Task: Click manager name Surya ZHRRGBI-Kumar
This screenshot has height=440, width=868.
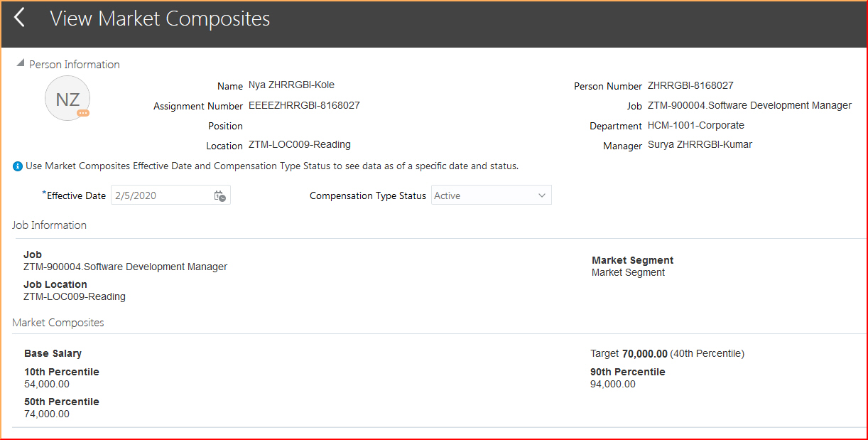Action: coord(700,145)
